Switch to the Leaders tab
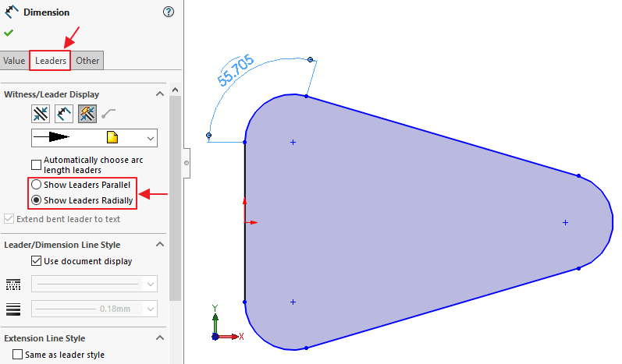622x364 pixels. tap(51, 61)
